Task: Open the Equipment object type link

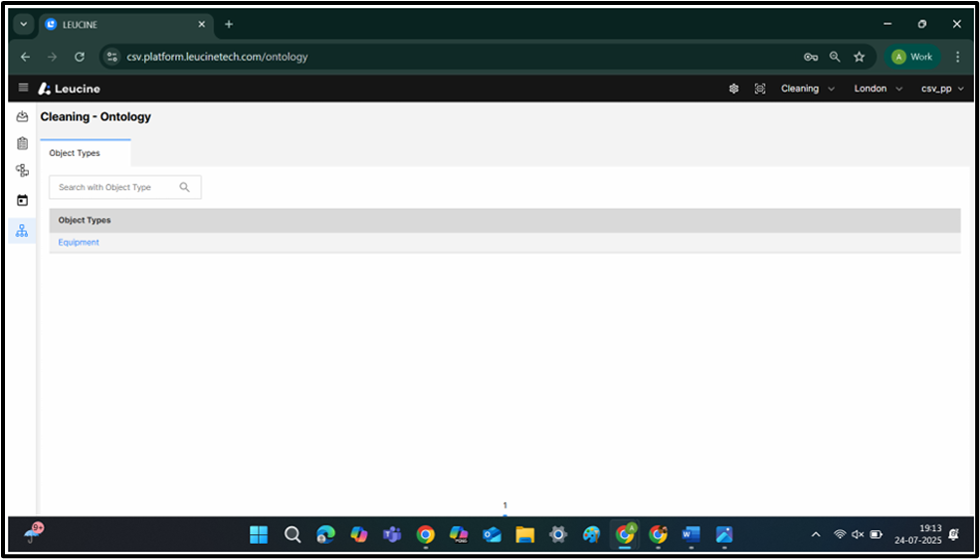Action: coord(79,243)
